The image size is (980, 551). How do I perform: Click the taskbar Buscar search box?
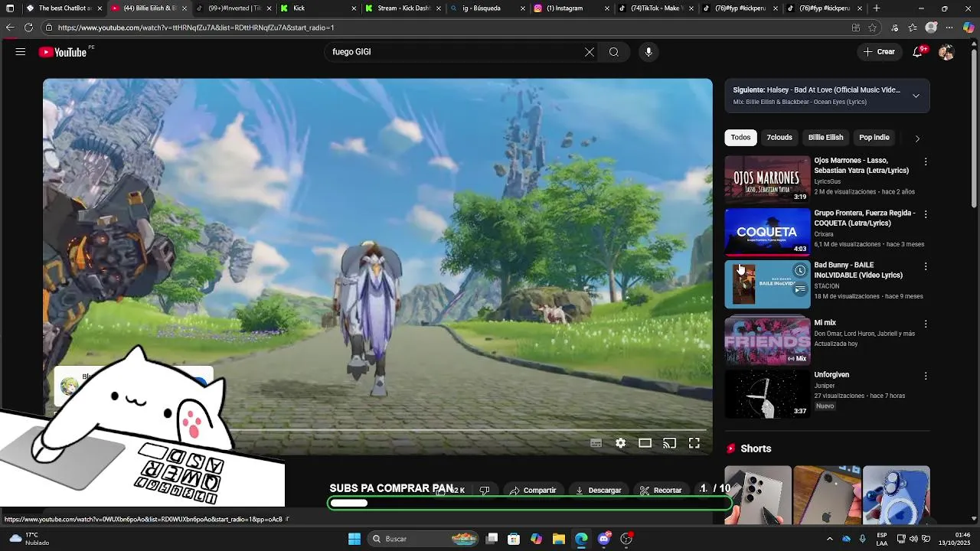click(423, 539)
